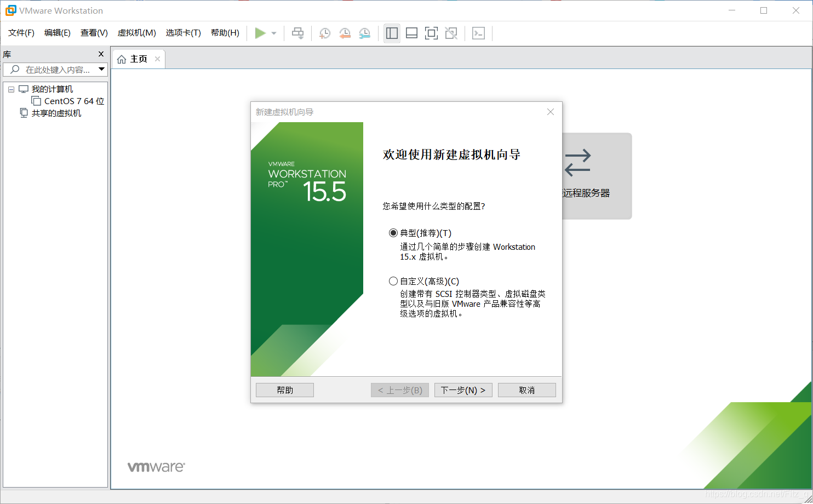The height and width of the screenshot is (504, 813).
Task: Click the Back (上一步) button
Action: pos(400,390)
